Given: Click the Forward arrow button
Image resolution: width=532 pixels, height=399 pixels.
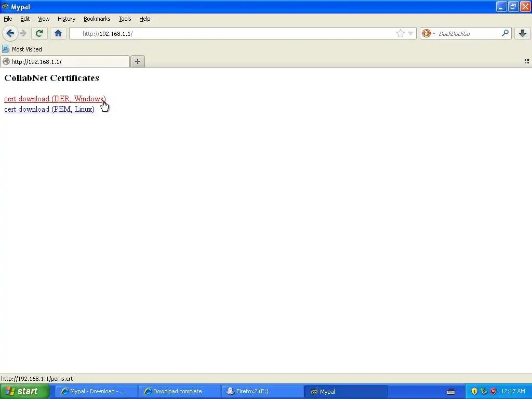Looking at the screenshot, I should tap(23, 33).
